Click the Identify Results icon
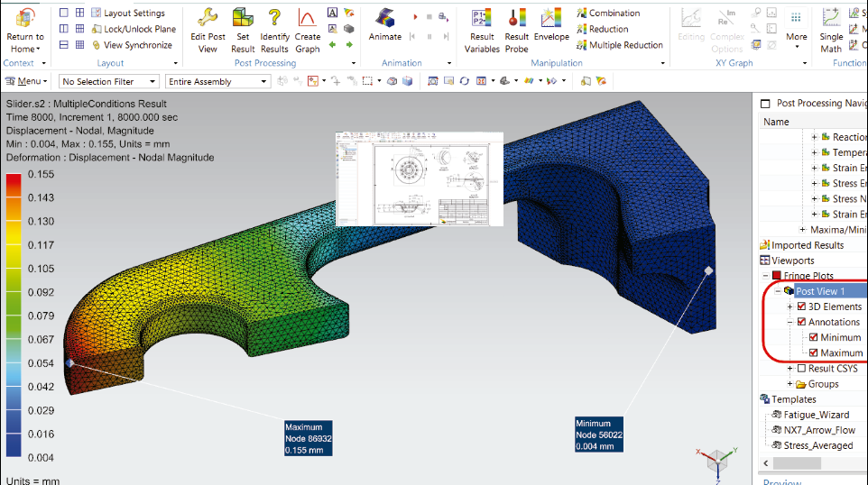The width and height of the screenshot is (868, 485). (274, 18)
